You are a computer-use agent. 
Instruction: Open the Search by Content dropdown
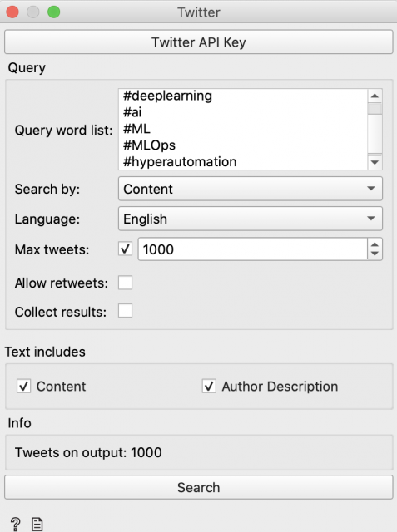(x=251, y=189)
